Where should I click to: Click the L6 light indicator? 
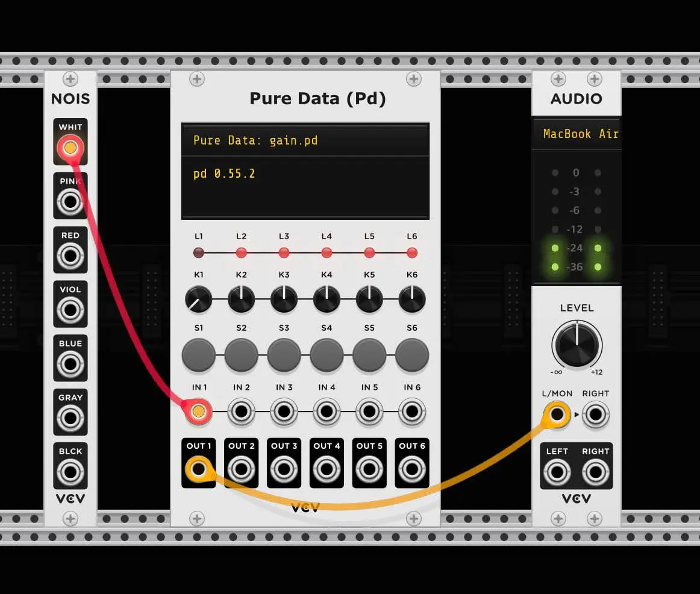point(411,253)
